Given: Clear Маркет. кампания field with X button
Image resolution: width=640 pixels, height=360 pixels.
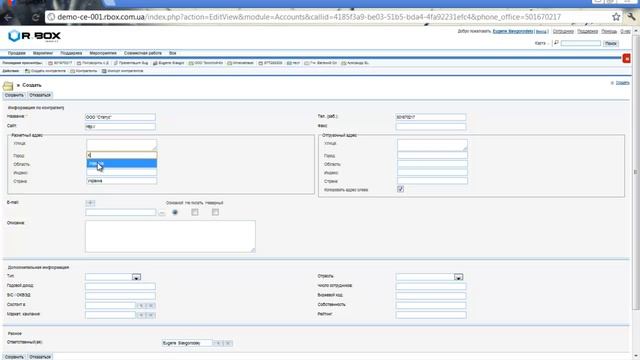Looking at the screenshot, I should click(x=151, y=315).
